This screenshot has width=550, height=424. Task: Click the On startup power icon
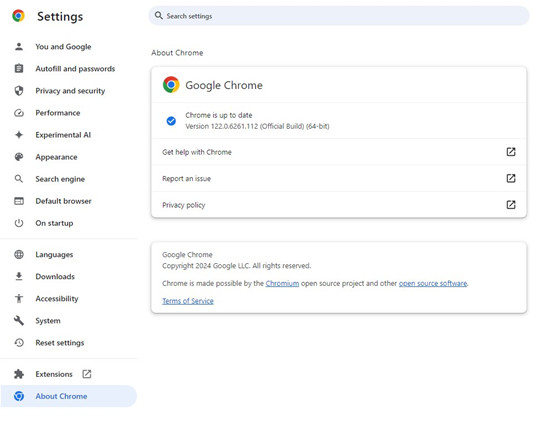[x=19, y=223]
